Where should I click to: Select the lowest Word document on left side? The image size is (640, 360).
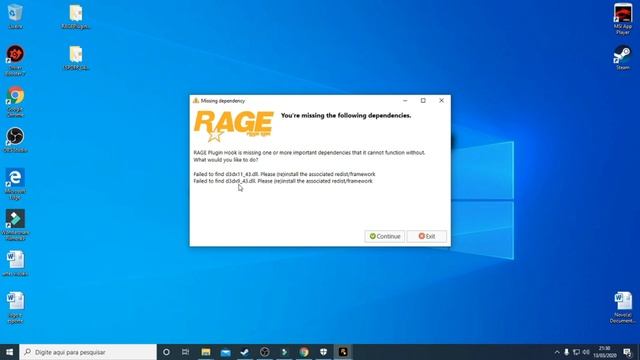(15, 308)
